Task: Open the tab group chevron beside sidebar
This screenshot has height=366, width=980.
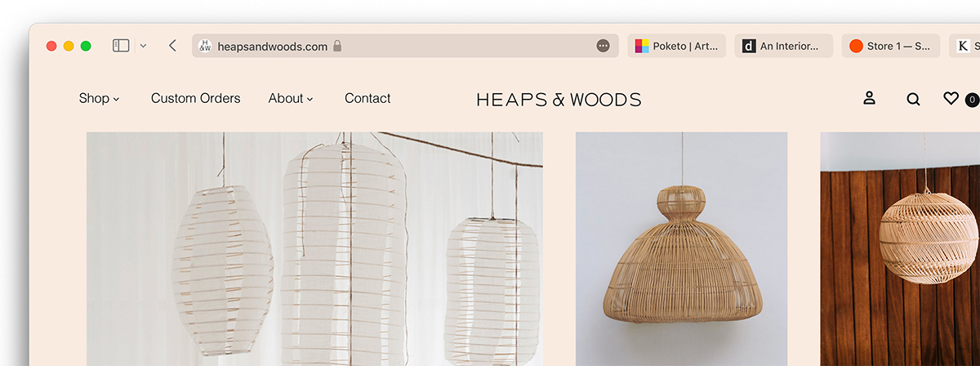Action: [143, 46]
